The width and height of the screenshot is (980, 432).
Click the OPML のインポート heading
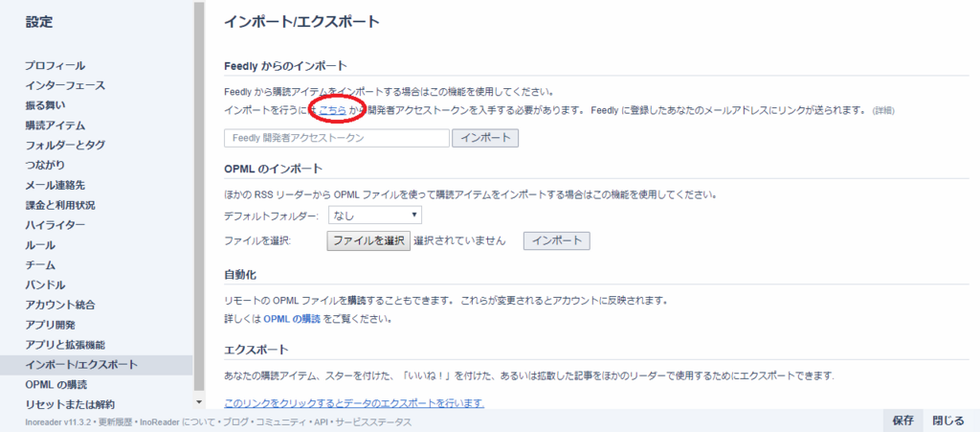[x=273, y=169]
